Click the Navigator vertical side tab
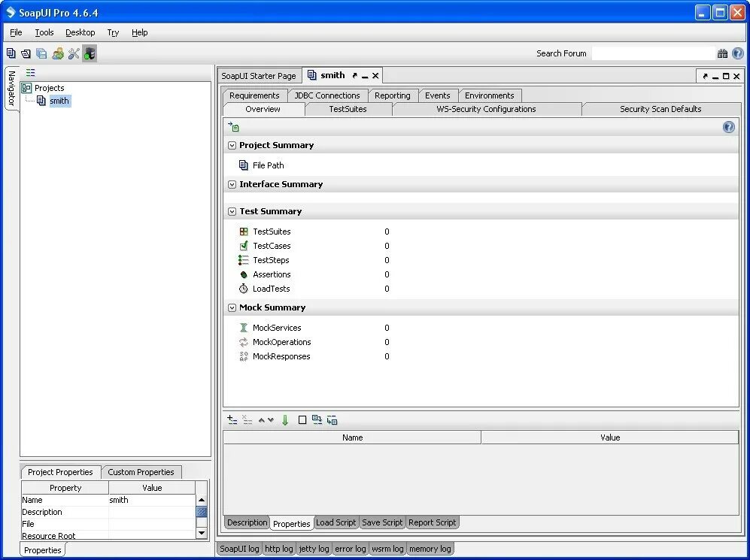750x560 pixels. click(x=11, y=89)
